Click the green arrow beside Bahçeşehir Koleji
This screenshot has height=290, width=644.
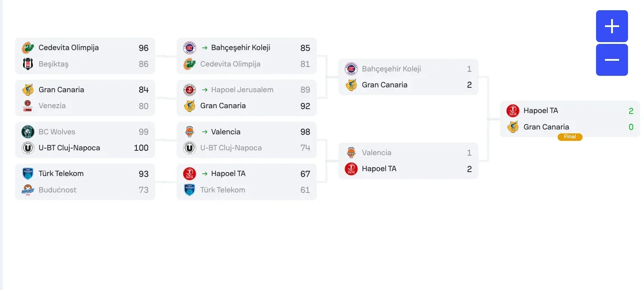(x=205, y=47)
